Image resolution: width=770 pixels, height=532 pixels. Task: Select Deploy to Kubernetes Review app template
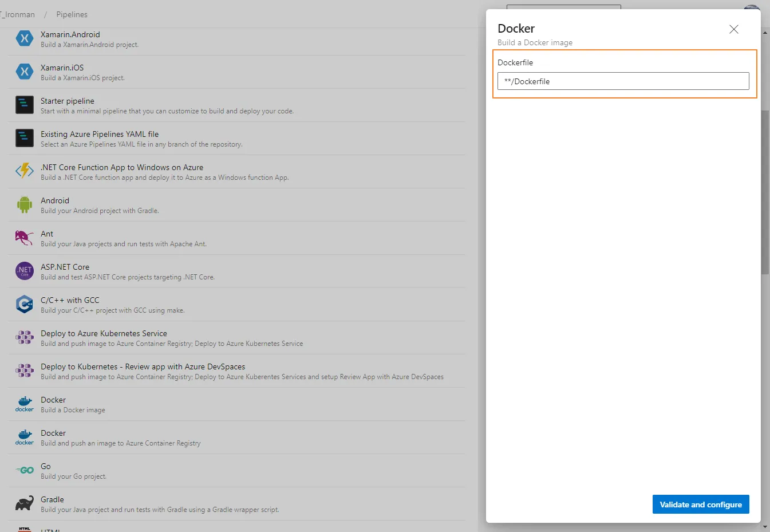pos(143,367)
